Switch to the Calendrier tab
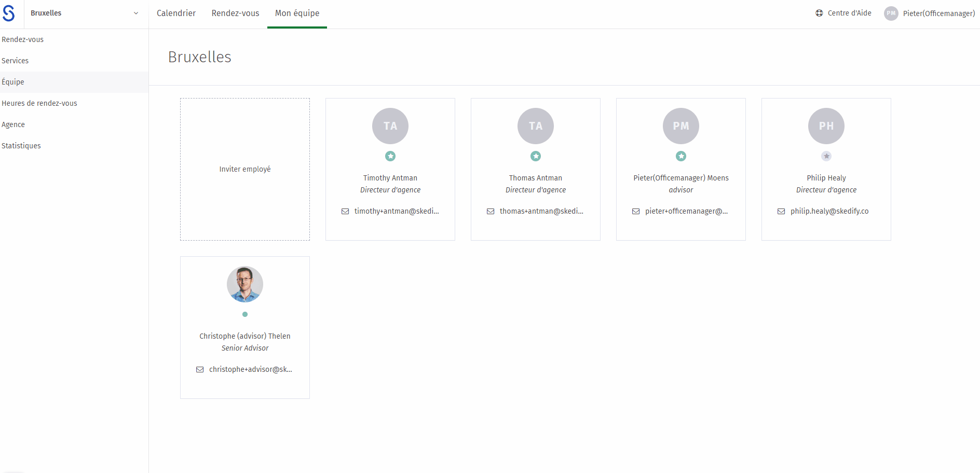 point(176,13)
